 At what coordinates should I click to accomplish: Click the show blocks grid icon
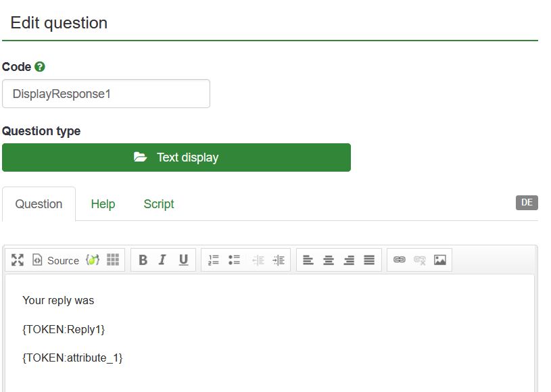click(x=113, y=260)
